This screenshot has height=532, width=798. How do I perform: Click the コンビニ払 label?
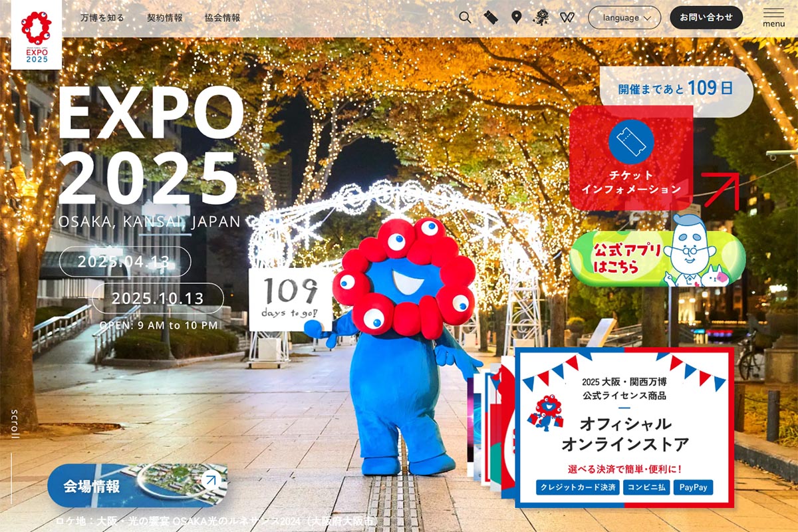tap(646, 487)
